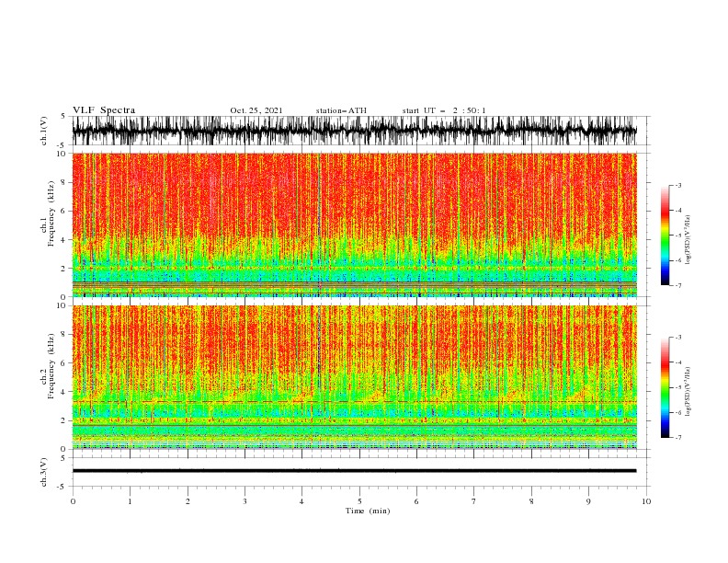
Task: Click the 'station=ATH' label
Action: pyautogui.click(x=341, y=110)
